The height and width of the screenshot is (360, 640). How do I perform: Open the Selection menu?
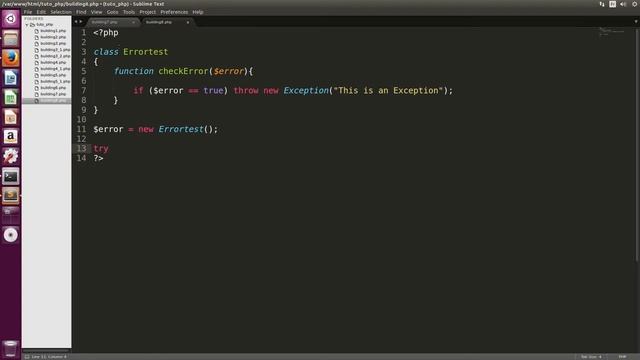[61, 12]
